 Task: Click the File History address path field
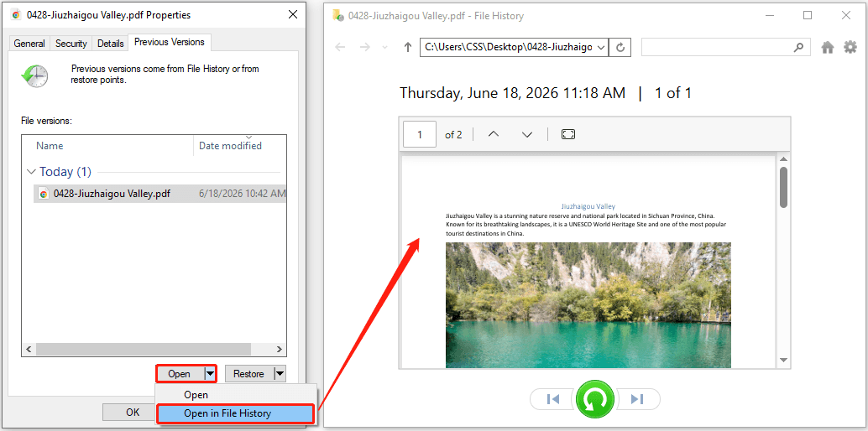pyautogui.click(x=508, y=48)
